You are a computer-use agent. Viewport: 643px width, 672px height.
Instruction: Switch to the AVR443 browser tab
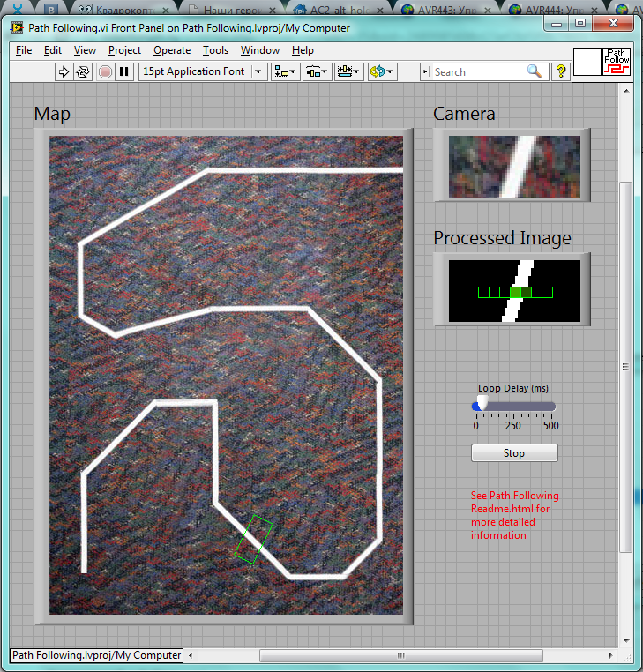tap(445, 9)
